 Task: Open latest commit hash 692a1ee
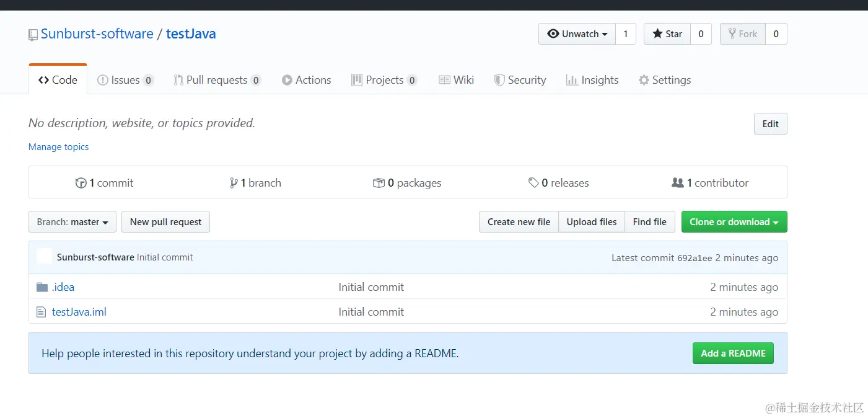coord(695,258)
